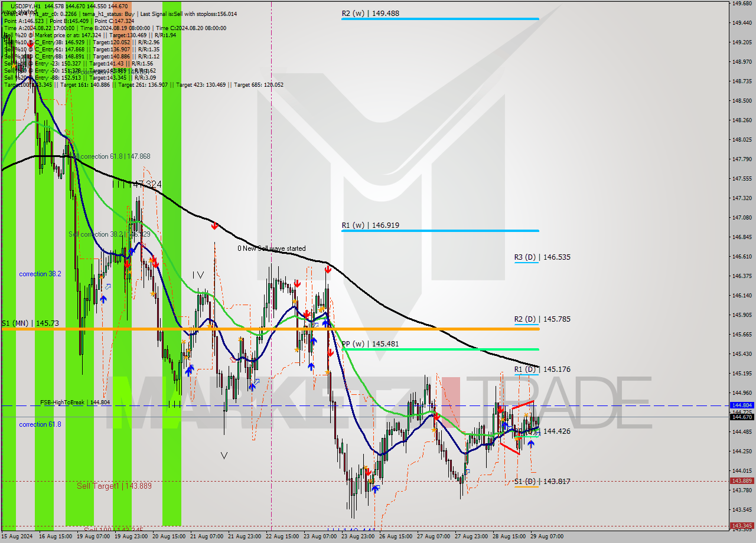756x543 pixels.
Task: Click the '0 New Sell wave started' annotation
Action: click(x=272, y=248)
